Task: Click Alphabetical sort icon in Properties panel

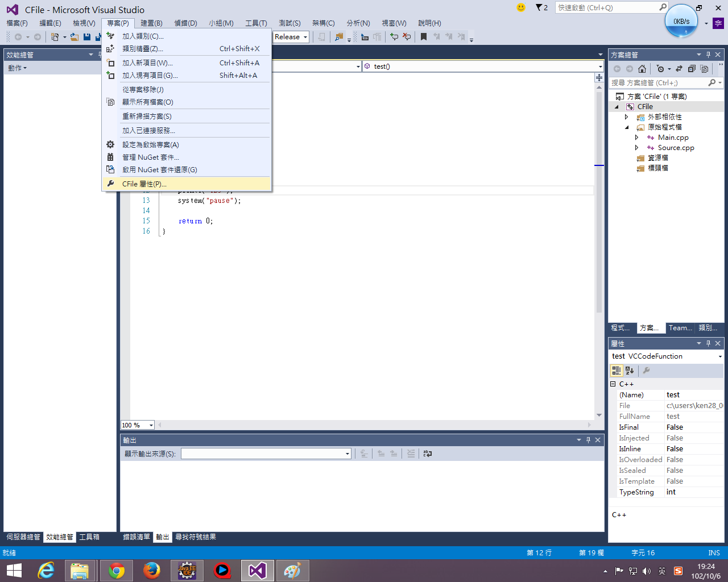Action: [630, 370]
